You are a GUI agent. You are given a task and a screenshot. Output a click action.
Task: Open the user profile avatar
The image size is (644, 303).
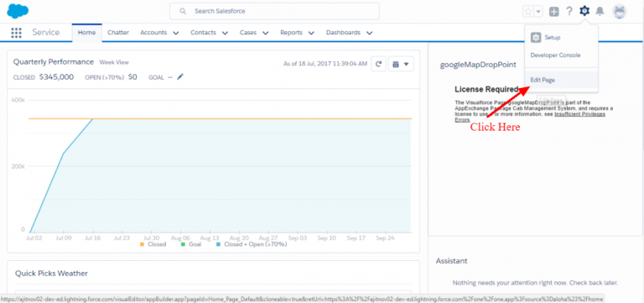pos(620,12)
